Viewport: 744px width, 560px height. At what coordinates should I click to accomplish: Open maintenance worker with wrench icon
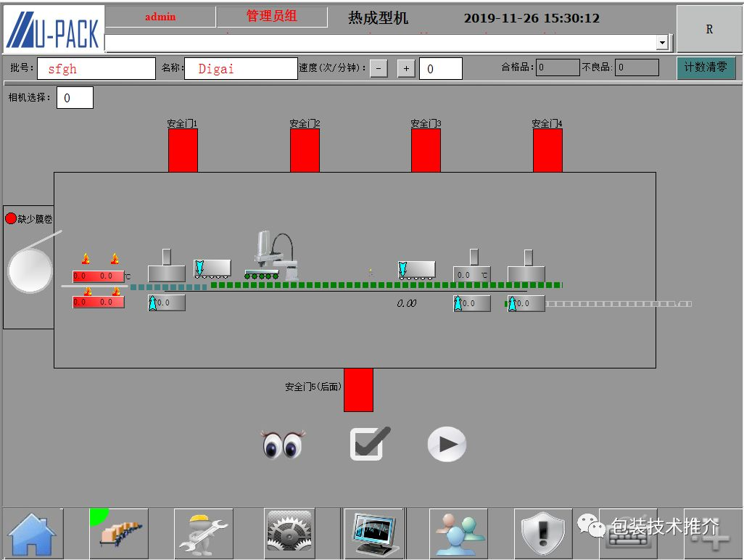click(204, 533)
